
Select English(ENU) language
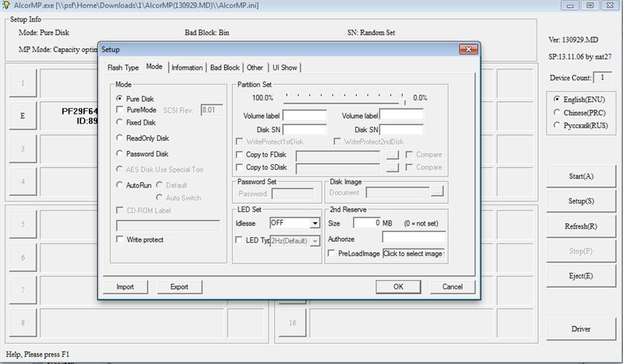point(557,99)
